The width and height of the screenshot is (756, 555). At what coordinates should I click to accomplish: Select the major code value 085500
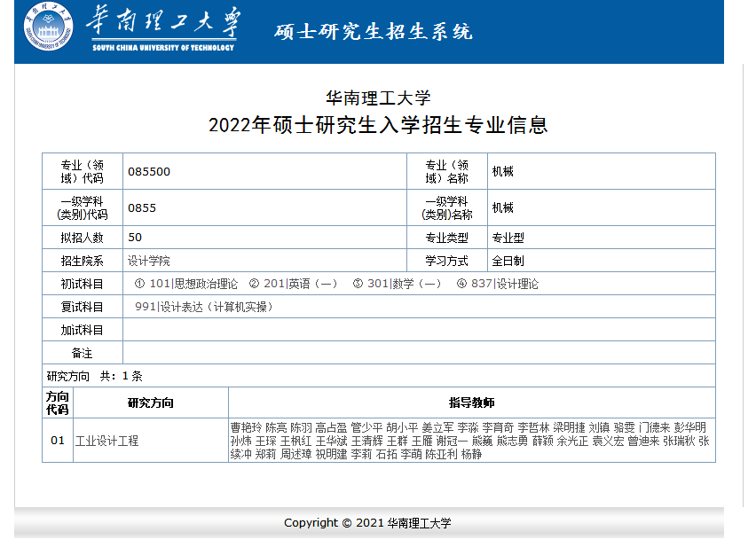pyautogui.click(x=149, y=171)
